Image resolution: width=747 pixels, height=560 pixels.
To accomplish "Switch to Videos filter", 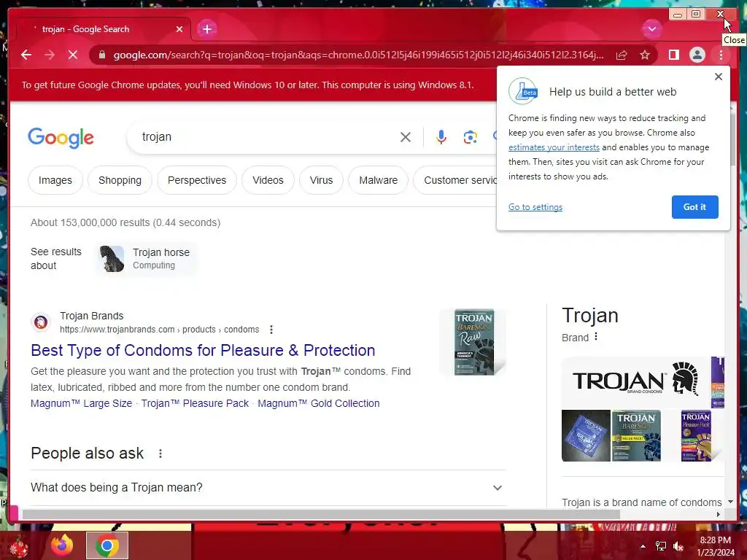I will (x=268, y=181).
